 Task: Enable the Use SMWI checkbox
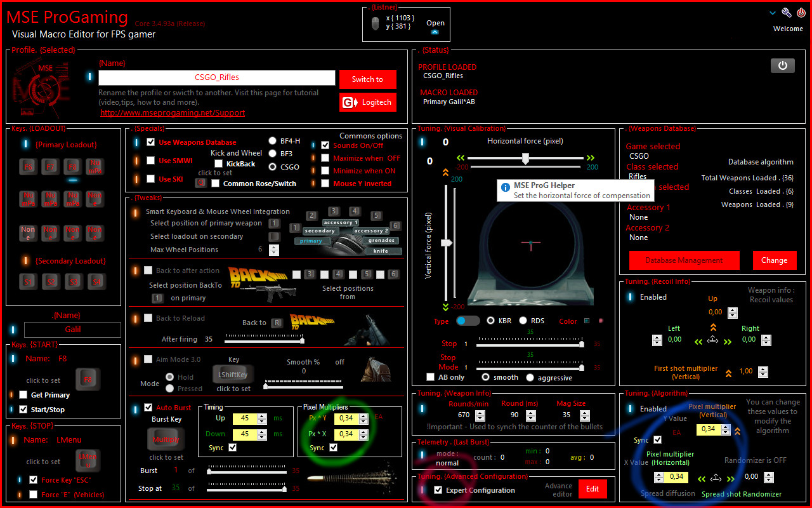click(151, 161)
